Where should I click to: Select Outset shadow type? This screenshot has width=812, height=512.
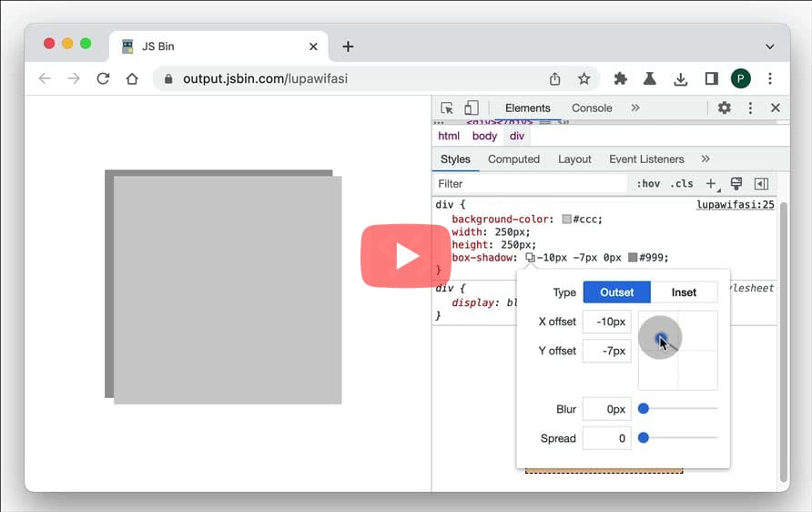[617, 292]
